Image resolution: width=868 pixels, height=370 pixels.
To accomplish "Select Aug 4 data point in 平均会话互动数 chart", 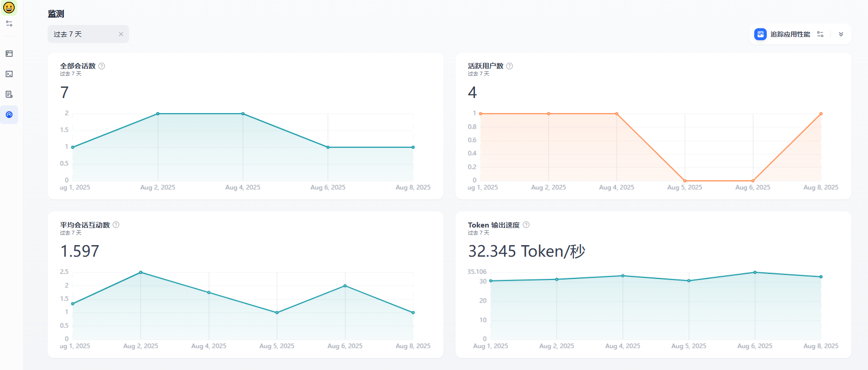I will pos(209,292).
